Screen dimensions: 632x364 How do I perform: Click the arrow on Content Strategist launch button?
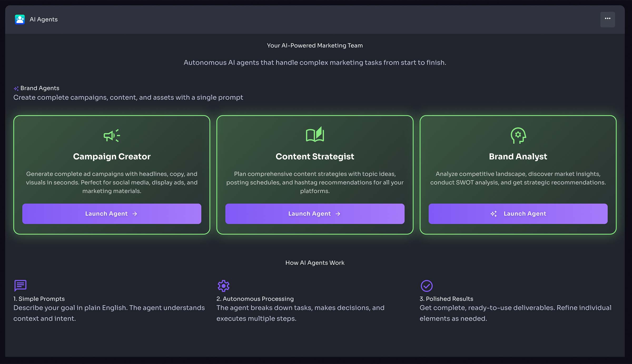338,214
